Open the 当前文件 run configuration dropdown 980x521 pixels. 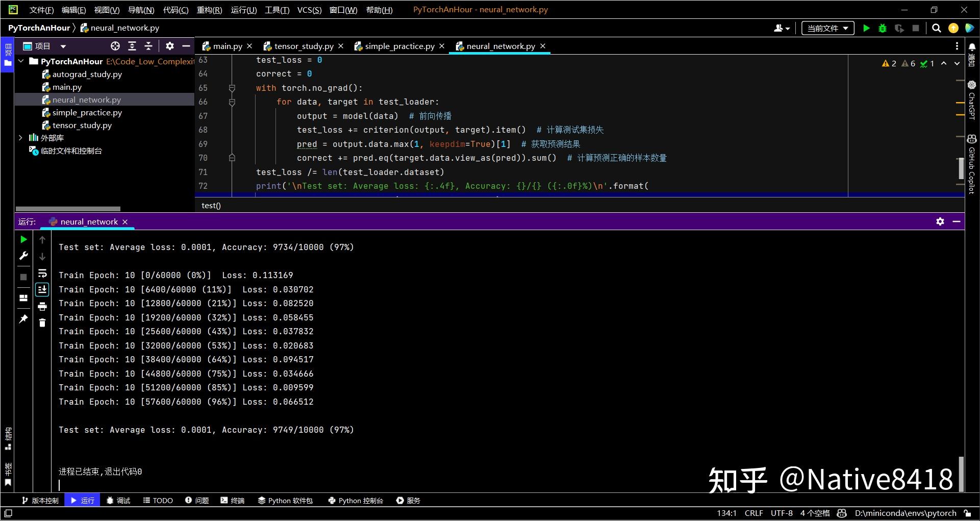pos(827,28)
